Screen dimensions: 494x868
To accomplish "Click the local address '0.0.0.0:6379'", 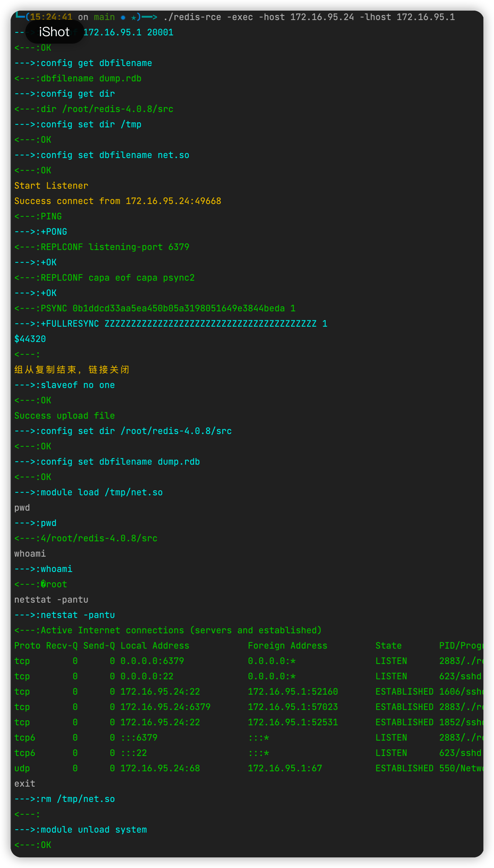I will pyautogui.click(x=152, y=661).
